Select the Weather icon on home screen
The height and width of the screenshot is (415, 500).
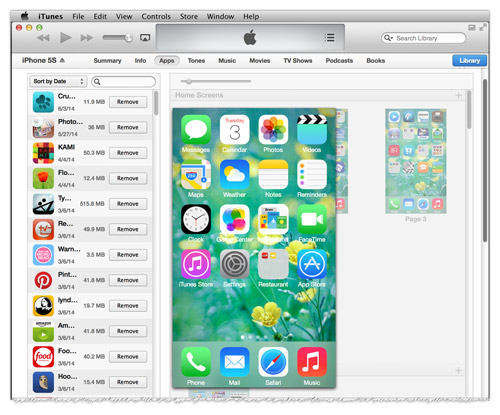click(235, 174)
